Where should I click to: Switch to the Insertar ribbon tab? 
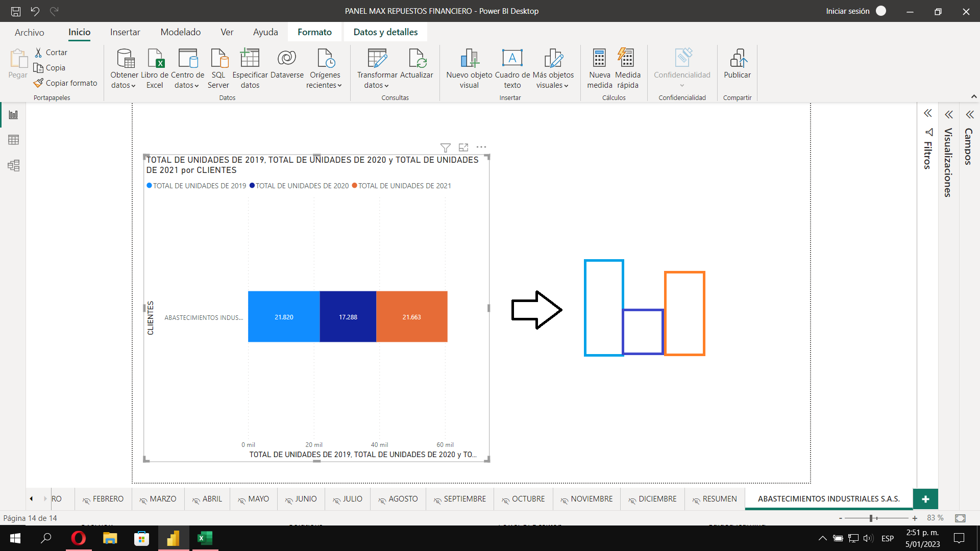pyautogui.click(x=125, y=32)
